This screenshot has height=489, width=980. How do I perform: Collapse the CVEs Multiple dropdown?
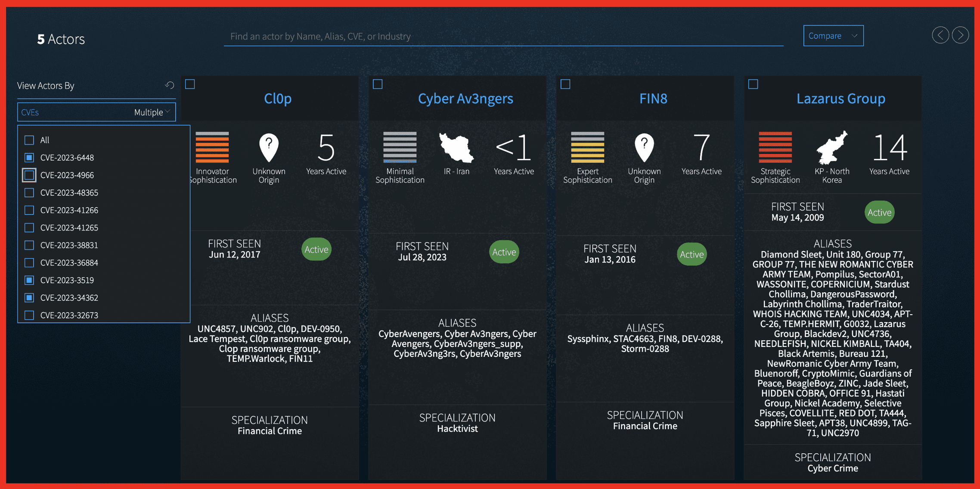tap(96, 112)
